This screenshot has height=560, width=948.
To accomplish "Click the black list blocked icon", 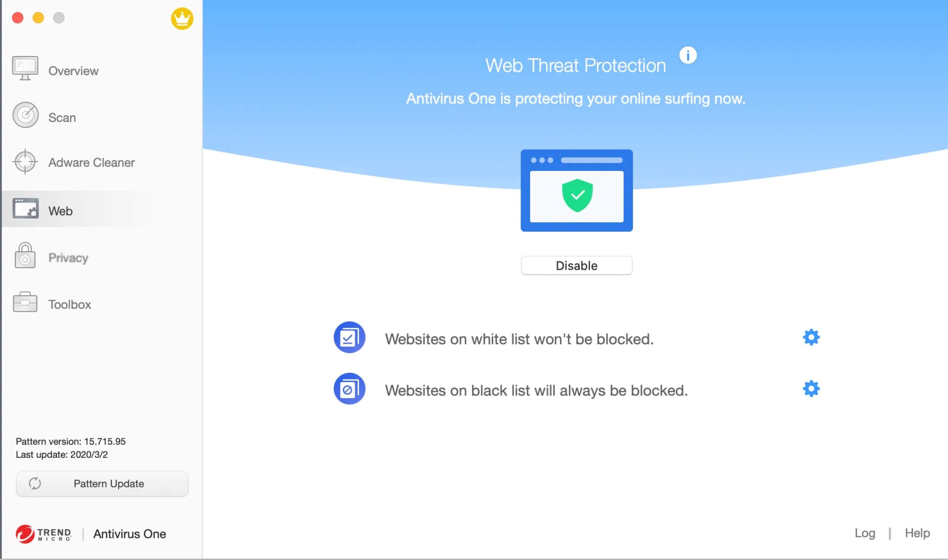I will pos(350,389).
